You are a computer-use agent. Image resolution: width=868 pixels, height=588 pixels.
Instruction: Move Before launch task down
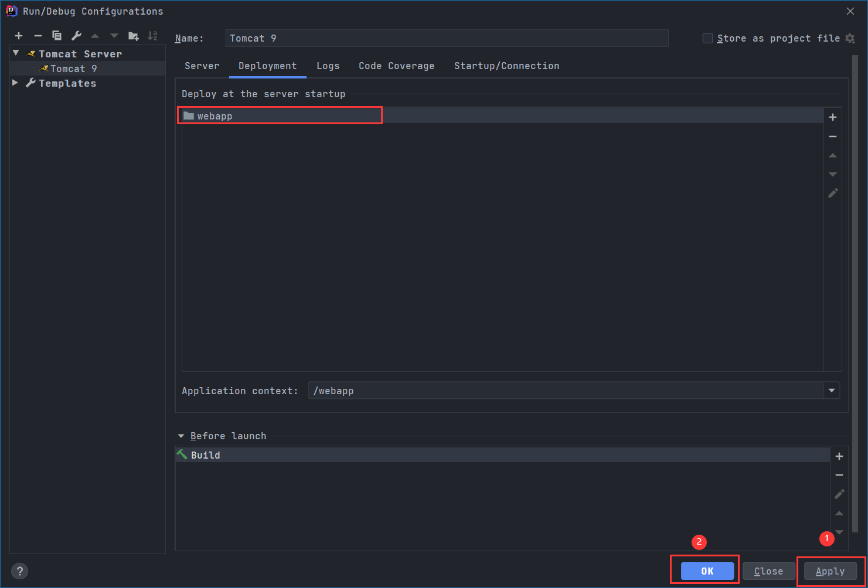point(839,532)
